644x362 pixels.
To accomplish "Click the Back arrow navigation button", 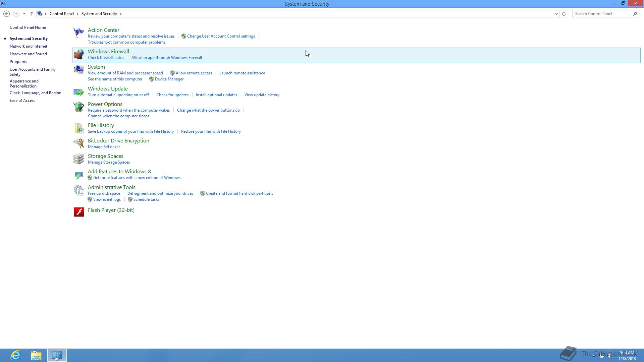I will 6,14.
